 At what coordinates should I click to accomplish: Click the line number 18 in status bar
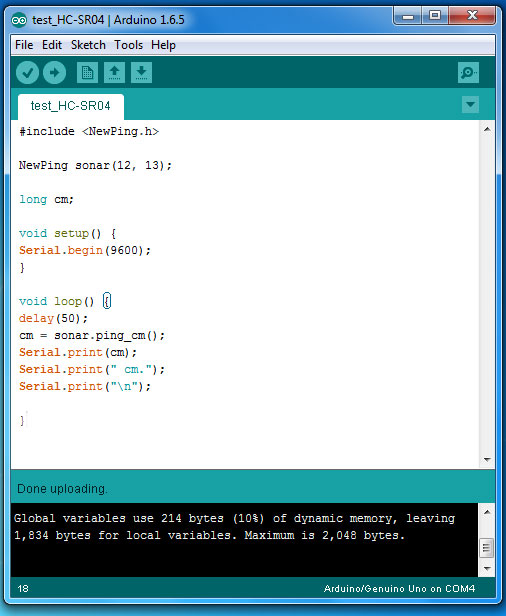click(x=23, y=588)
